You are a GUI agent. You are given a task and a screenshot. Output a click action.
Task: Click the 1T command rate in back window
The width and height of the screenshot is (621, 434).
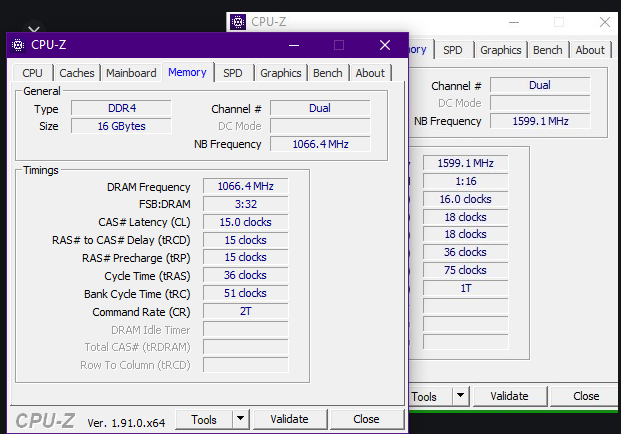(465, 288)
